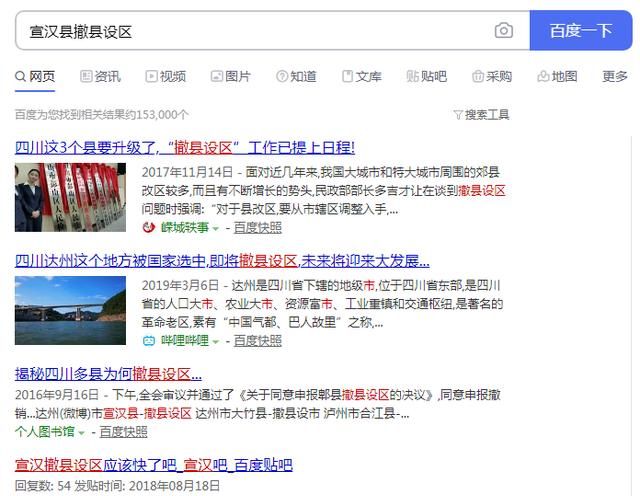Viewport: 640px width, 496px height.
Task: Open the 视频 tab
Action: coord(166,76)
